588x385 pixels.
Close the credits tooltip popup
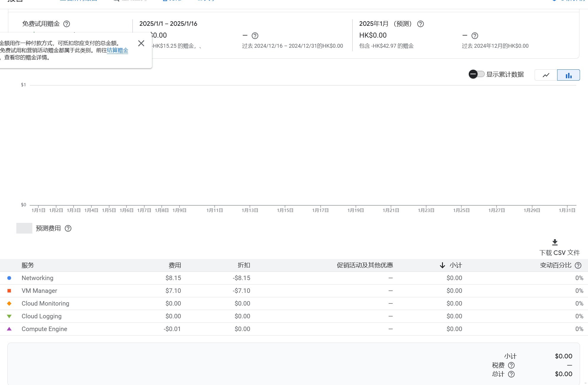click(x=141, y=43)
